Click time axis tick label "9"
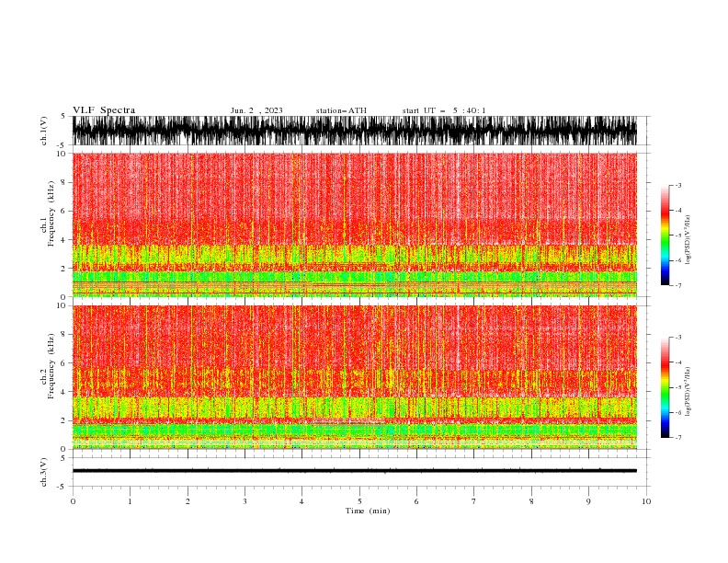The height and width of the screenshot is (563, 728). [588, 501]
